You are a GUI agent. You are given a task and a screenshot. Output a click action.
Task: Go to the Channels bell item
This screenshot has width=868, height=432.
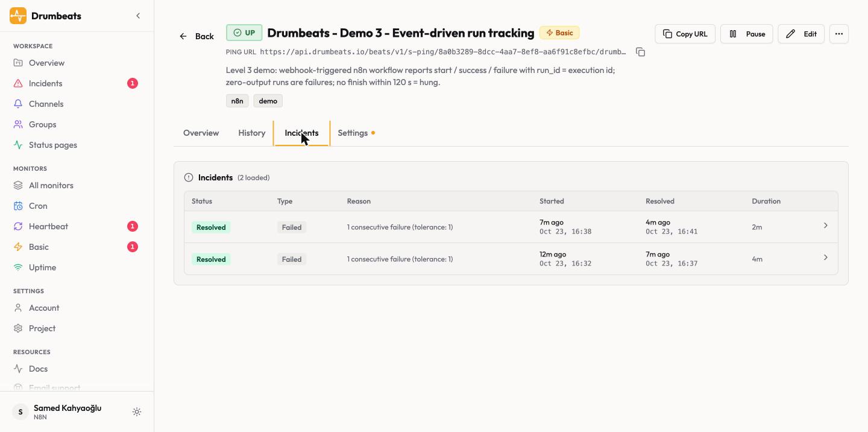tap(46, 104)
